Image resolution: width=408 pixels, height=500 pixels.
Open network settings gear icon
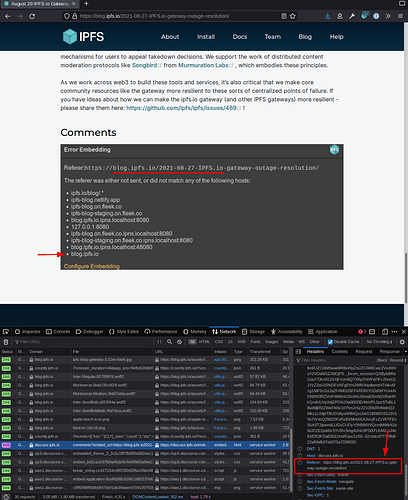[x=402, y=342]
